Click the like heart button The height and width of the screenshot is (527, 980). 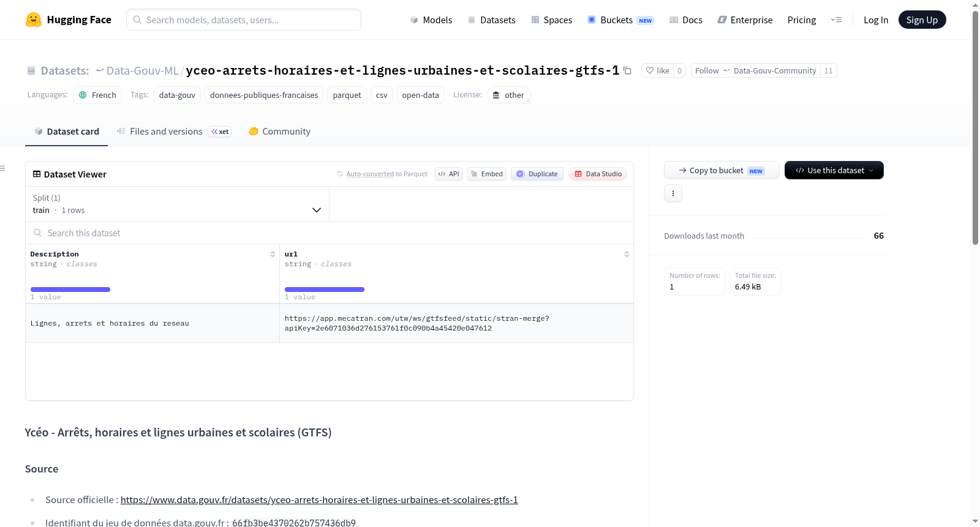[657, 70]
